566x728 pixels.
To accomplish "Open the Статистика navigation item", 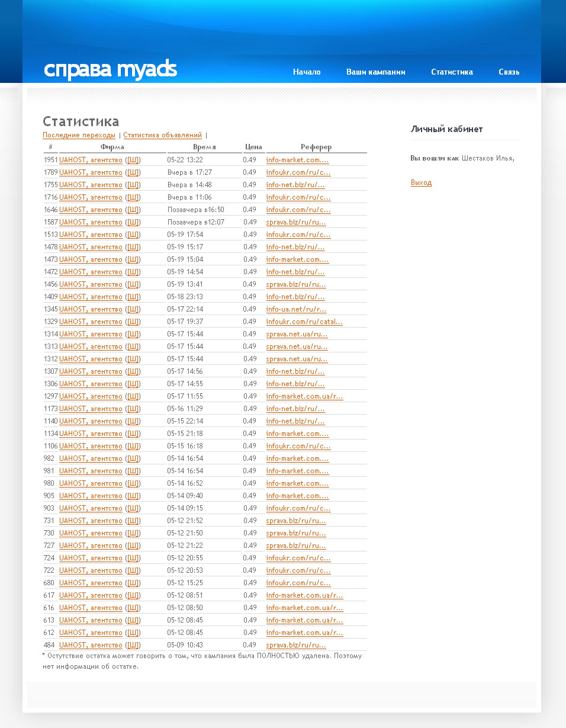I will tap(452, 72).
